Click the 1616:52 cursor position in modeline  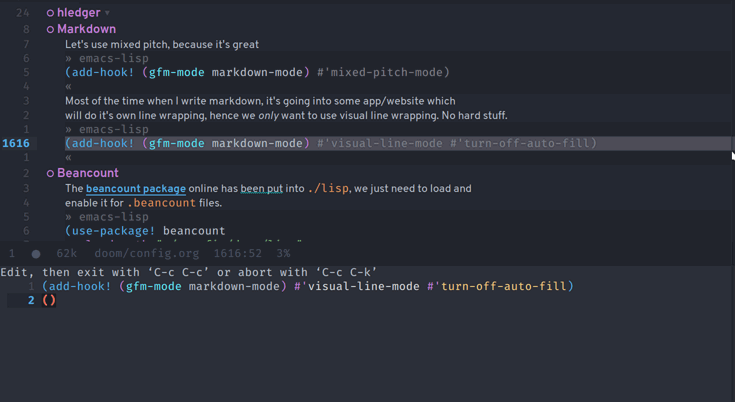click(238, 253)
